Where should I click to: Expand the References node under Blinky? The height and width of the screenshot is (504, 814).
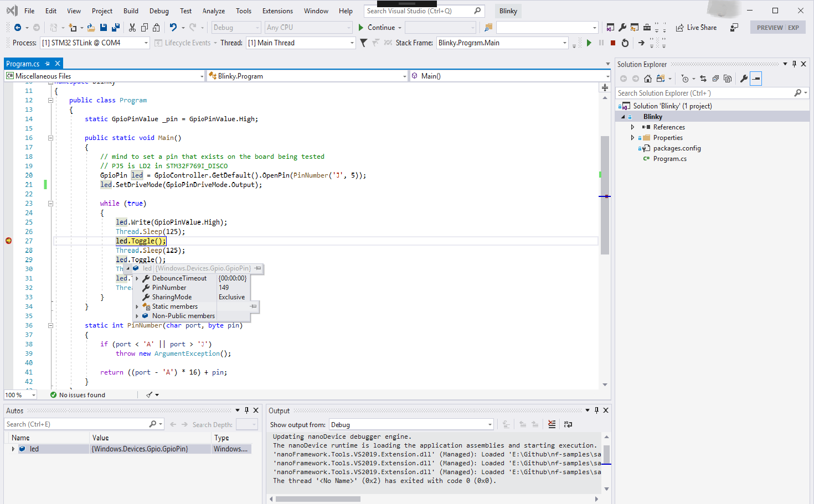633,127
